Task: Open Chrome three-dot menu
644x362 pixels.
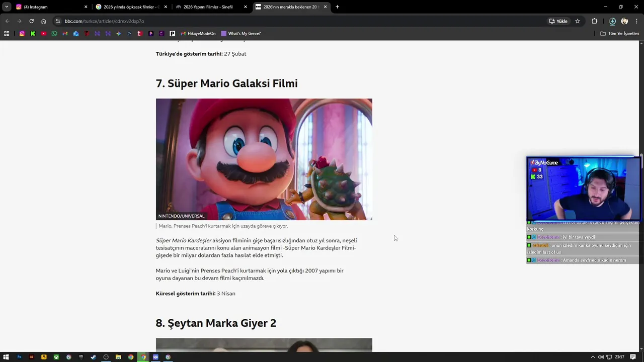Action: [636, 21]
